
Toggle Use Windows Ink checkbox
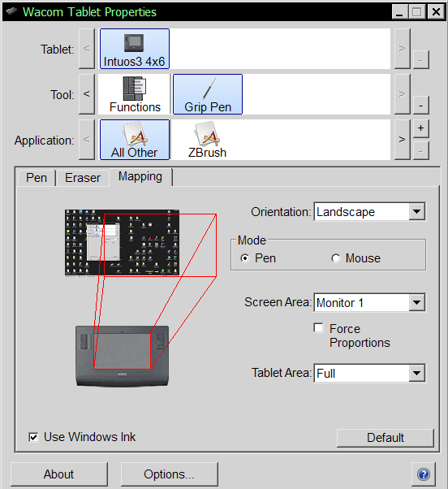33,437
